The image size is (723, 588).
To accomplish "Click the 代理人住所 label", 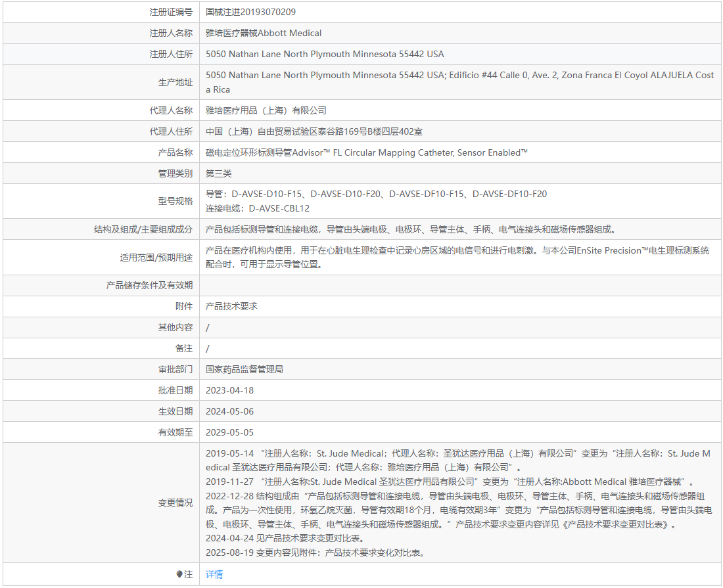I will click(171, 131).
